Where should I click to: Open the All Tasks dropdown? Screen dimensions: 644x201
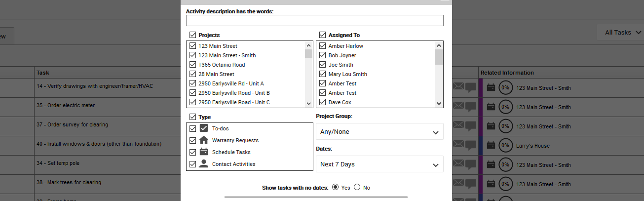pyautogui.click(x=622, y=33)
